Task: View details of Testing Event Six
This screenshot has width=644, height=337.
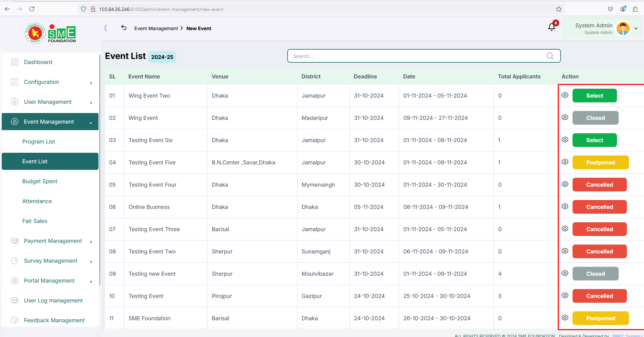Action: click(x=565, y=139)
